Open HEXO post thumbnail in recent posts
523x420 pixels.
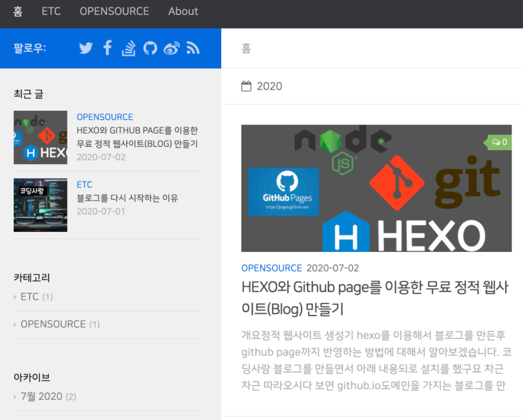(41, 138)
